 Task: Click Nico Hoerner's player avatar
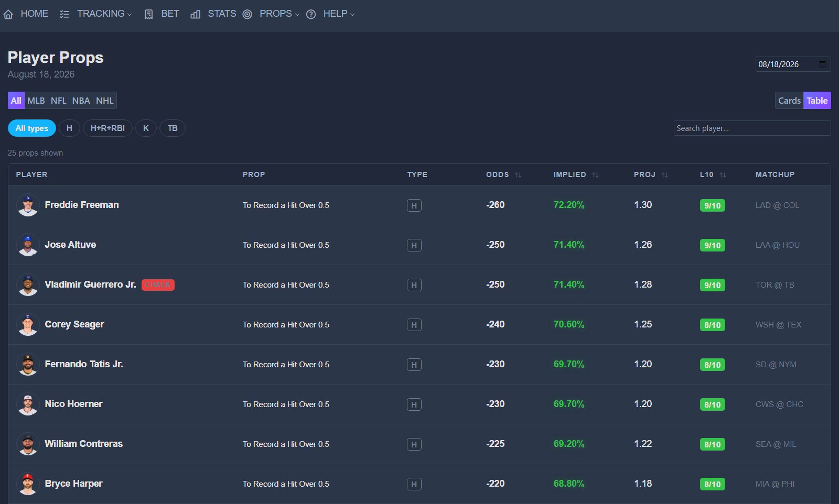click(x=28, y=404)
